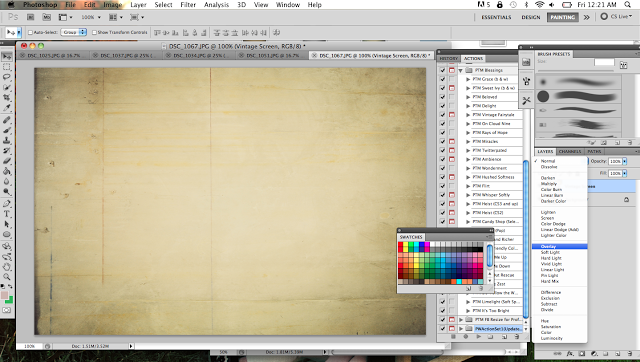
Task: Open CS Live services
Action: (617, 17)
